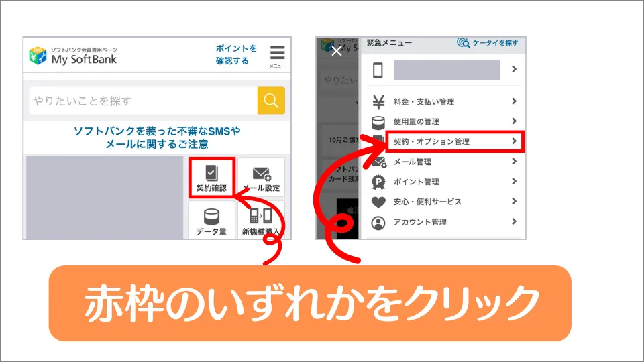The width and height of the screenshot is (644, 362).
Task: Open メール管理 menu item
Action: click(x=444, y=162)
